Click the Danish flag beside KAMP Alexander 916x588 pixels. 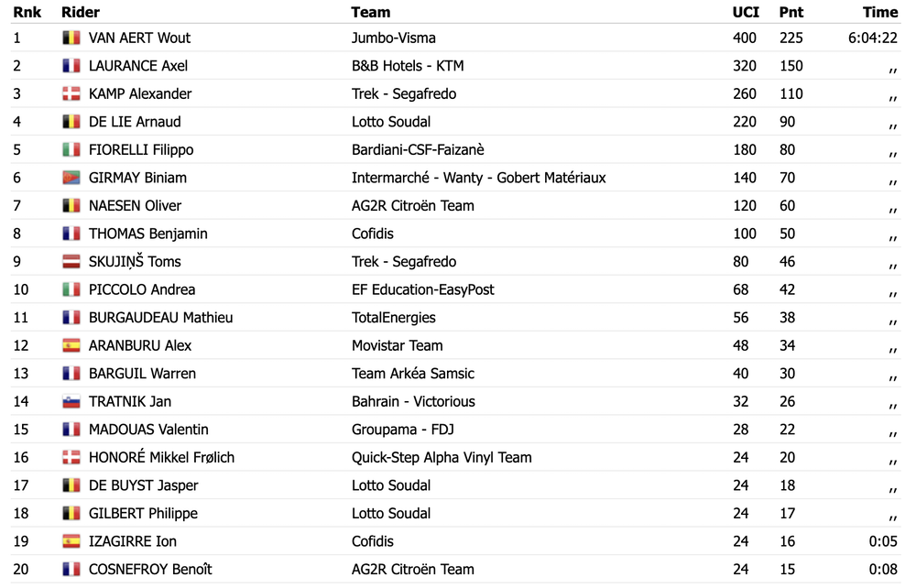[71, 94]
